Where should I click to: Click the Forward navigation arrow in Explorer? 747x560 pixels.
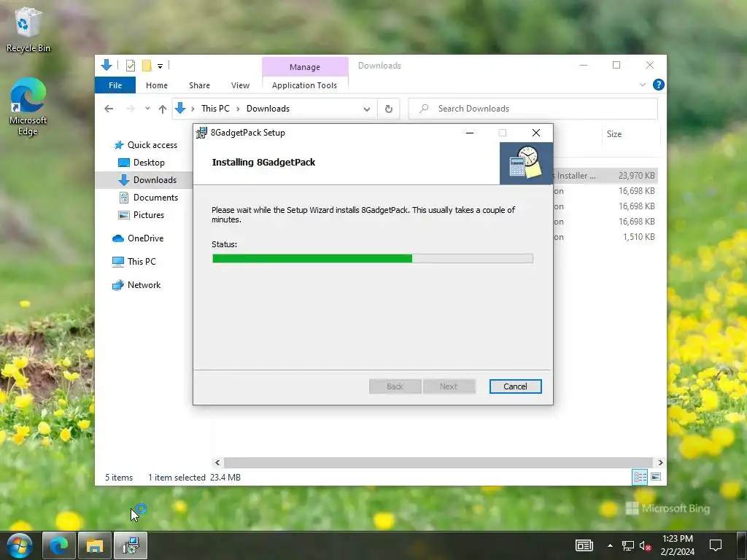click(130, 109)
